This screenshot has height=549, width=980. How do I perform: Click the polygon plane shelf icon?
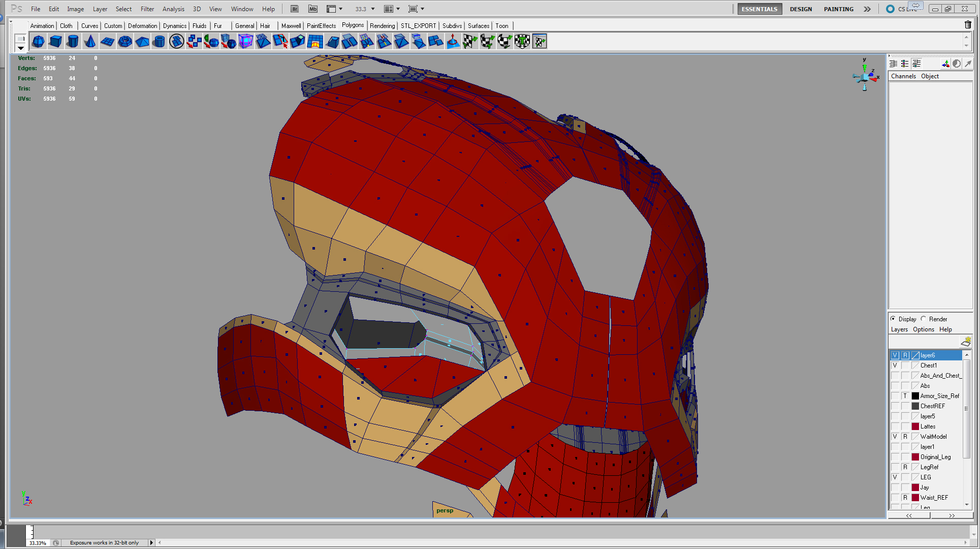pos(107,41)
